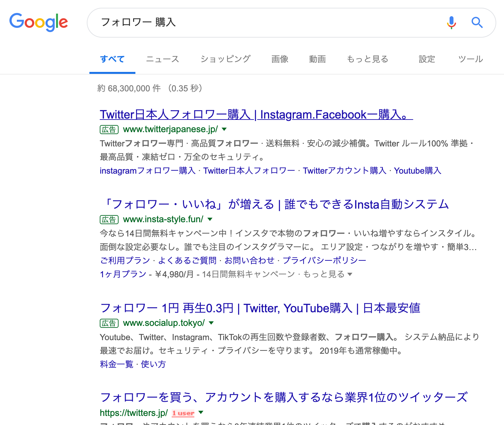Click the red '1 user' bookmark badge
The image size is (504, 425).
pyautogui.click(x=183, y=413)
